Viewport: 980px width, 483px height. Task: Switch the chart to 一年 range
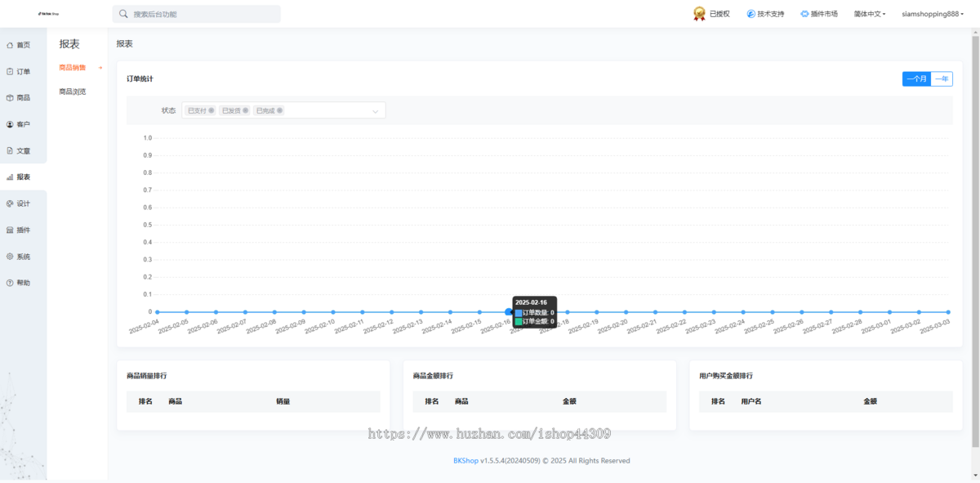coord(942,78)
